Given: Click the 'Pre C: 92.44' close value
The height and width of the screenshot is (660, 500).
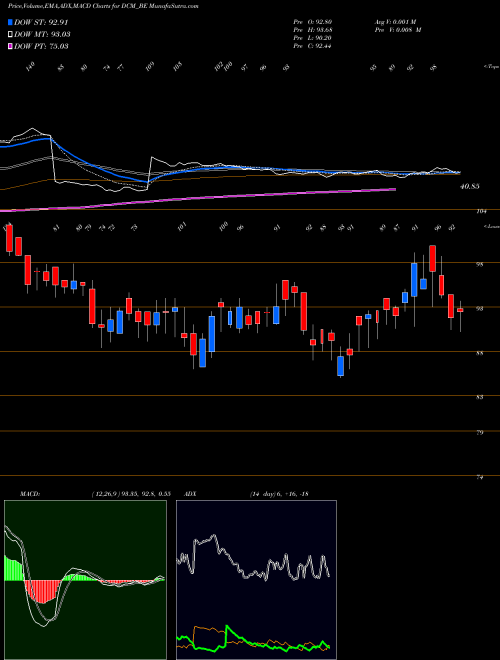Looking at the screenshot, I should pos(314,46).
